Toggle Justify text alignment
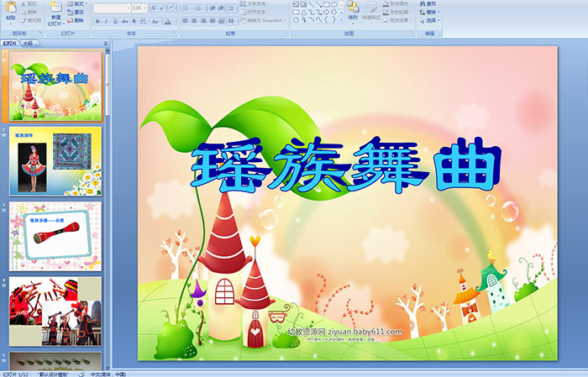Screen dimensions: 588x377 click(213, 21)
